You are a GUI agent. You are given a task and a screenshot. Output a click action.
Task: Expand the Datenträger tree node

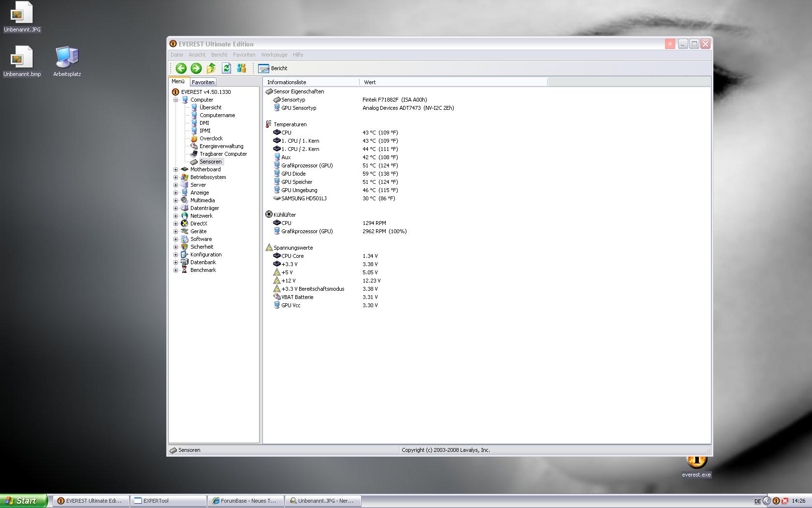point(176,208)
